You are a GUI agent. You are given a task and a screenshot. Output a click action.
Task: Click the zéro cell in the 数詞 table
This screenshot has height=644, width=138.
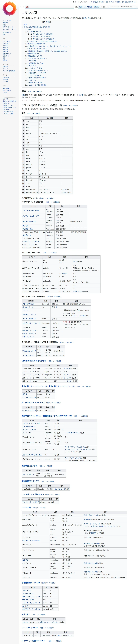coord(32,121)
